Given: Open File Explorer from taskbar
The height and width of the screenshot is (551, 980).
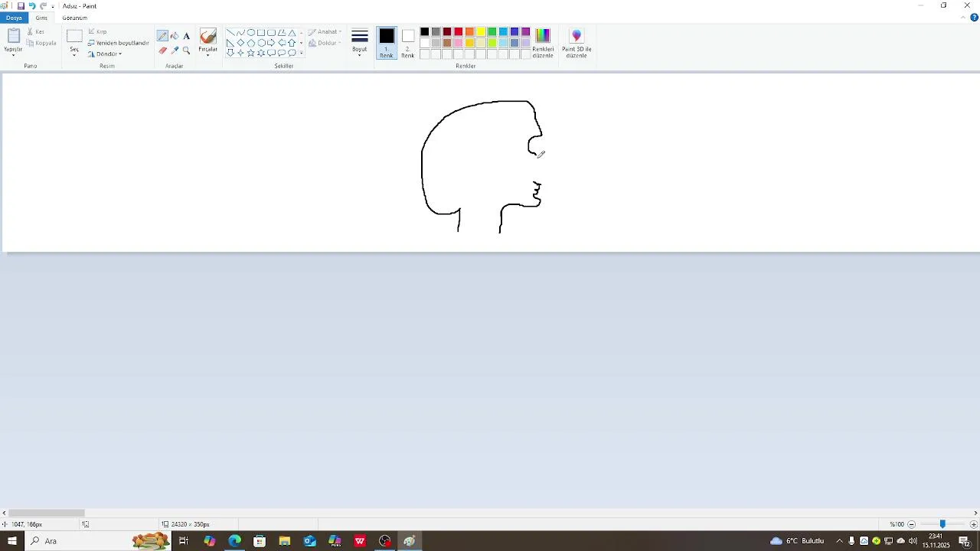Looking at the screenshot, I should pos(285,541).
